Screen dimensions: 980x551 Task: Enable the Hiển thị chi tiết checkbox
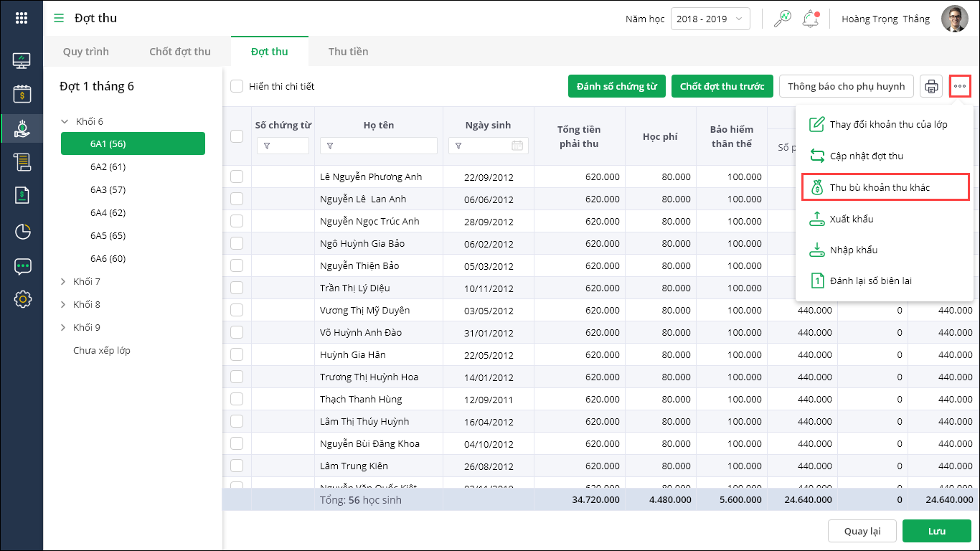pos(237,86)
